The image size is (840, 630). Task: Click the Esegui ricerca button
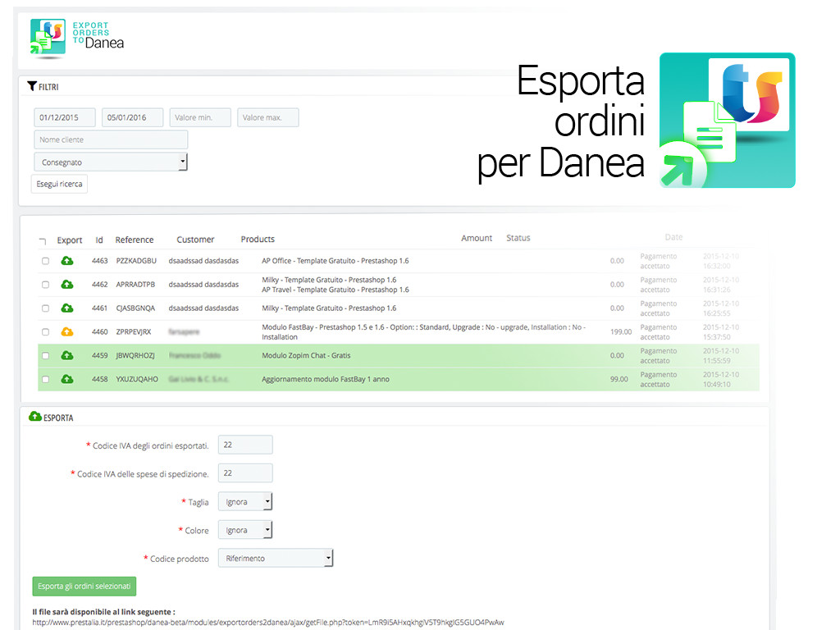(59, 184)
